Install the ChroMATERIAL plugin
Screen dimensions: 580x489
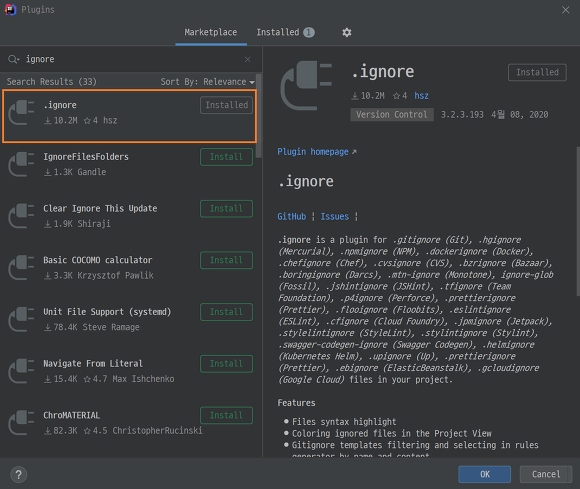click(x=226, y=416)
